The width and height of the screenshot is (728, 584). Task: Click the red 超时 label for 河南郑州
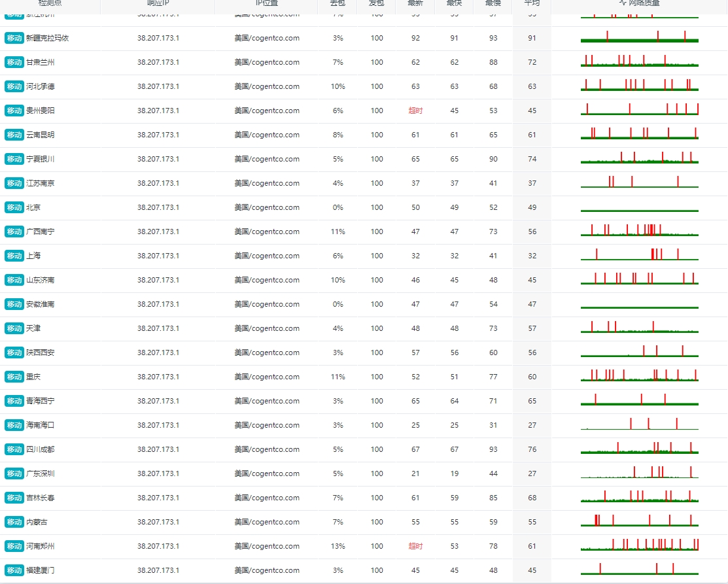415,547
